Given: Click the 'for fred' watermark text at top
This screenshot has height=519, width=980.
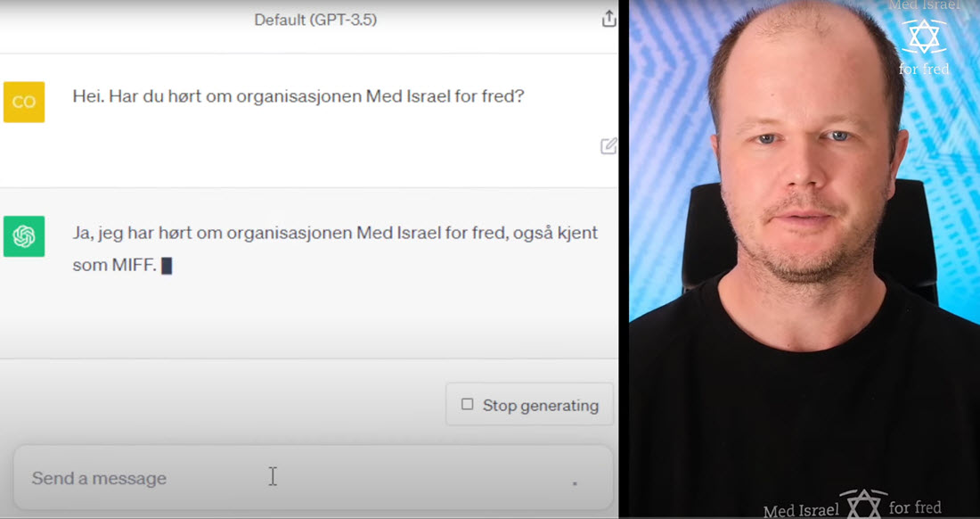Looking at the screenshot, I should [x=924, y=68].
